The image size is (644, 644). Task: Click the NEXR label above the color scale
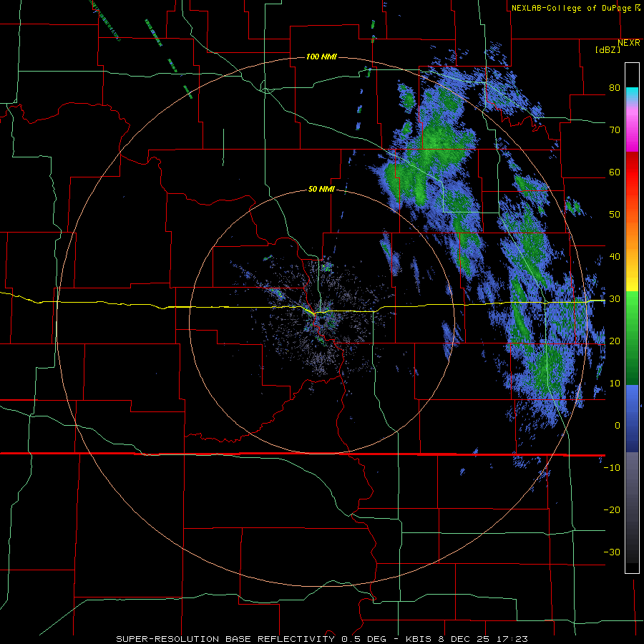tap(629, 43)
